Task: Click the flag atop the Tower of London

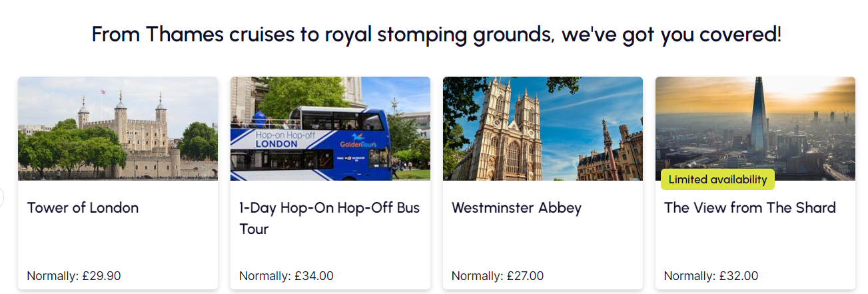Action: (x=103, y=91)
